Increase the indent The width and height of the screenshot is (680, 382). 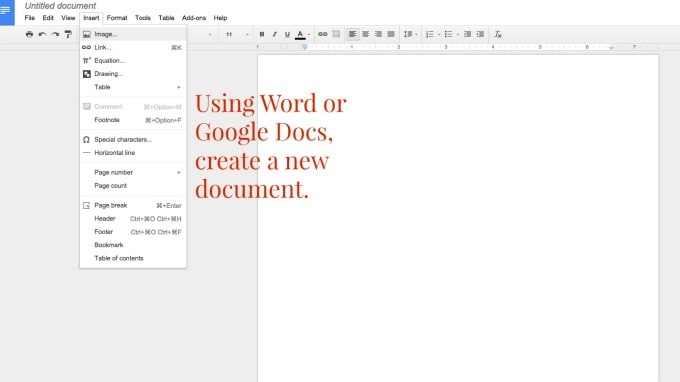click(480, 34)
